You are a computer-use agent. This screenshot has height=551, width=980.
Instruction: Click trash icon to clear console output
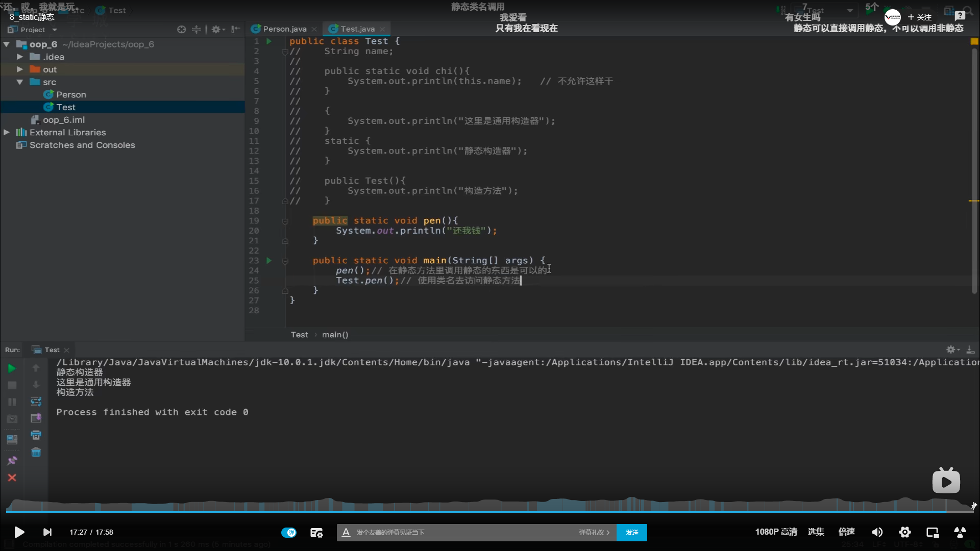point(36,453)
